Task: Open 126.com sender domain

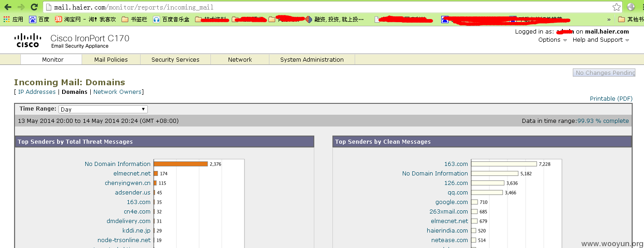Action: point(456,183)
